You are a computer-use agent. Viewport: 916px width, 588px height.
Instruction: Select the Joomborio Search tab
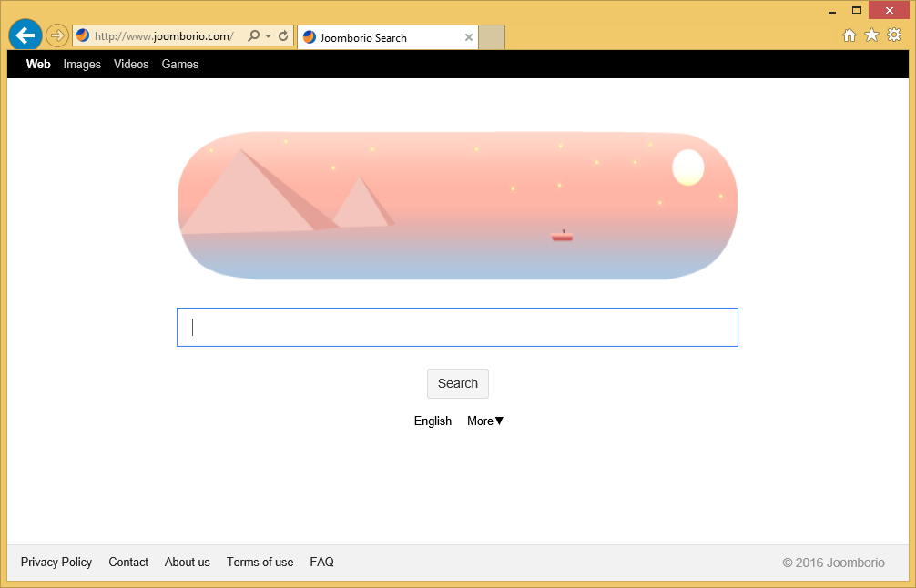coord(388,38)
